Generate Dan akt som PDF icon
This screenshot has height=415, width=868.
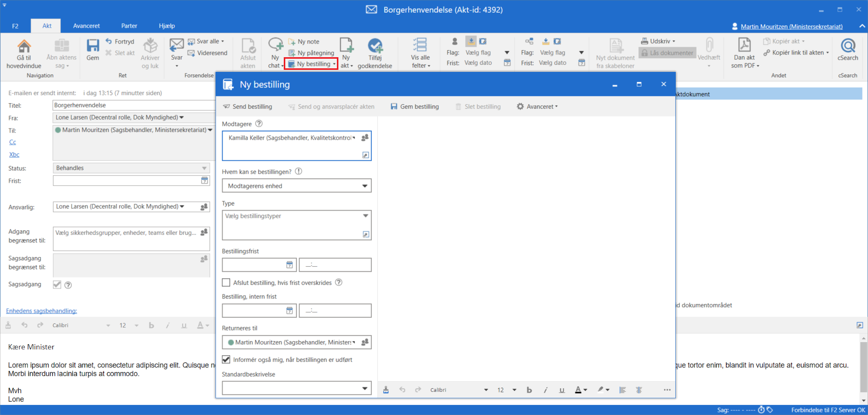pos(745,45)
